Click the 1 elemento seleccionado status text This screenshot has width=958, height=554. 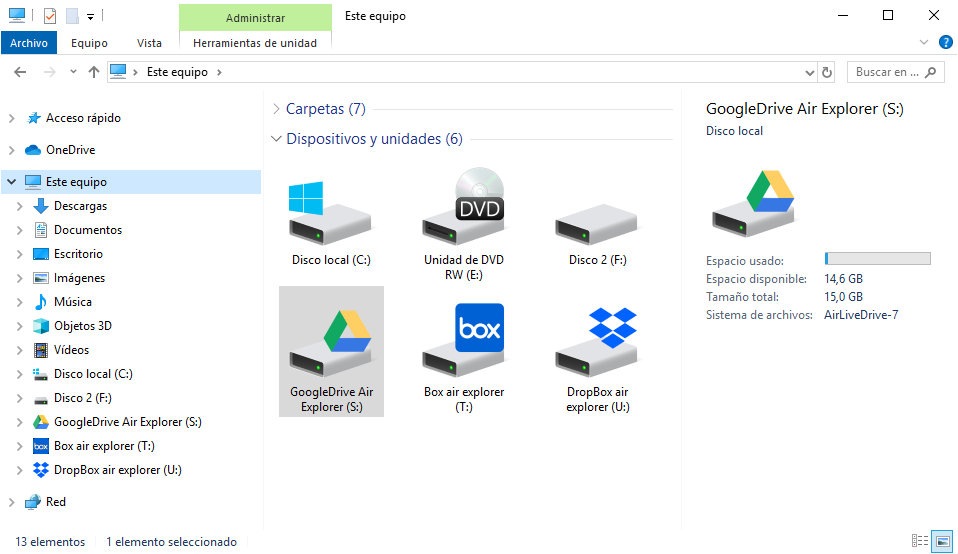[171, 542]
